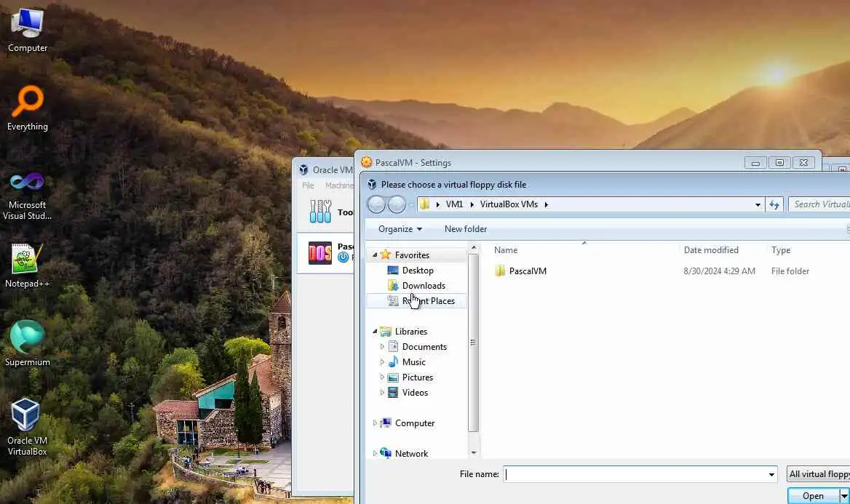Click the Search VirtualBox VMs field
This screenshot has height=504, width=850.
819,204
